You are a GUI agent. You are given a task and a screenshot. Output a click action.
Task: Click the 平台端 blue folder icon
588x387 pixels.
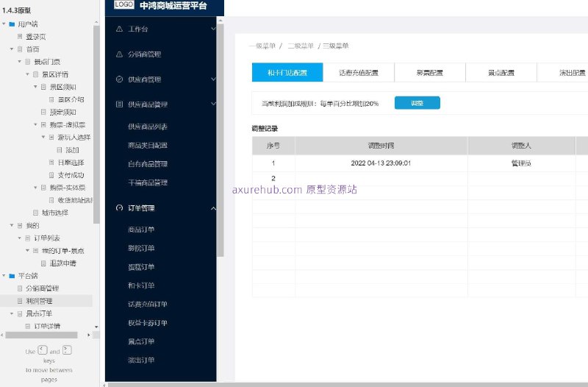(x=12, y=276)
